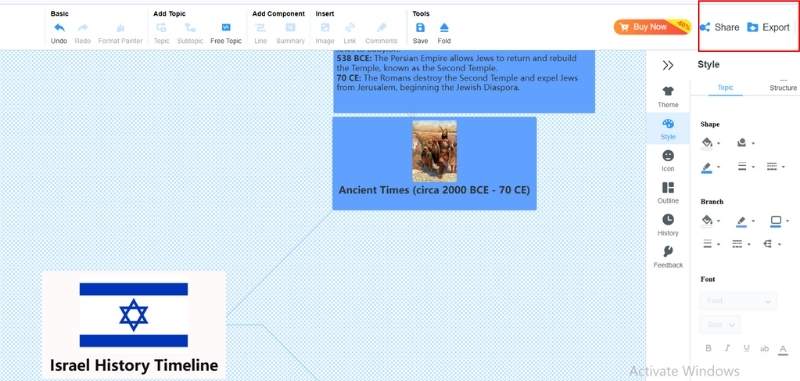
Task: Toggle italic text formatting
Action: pos(727,348)
